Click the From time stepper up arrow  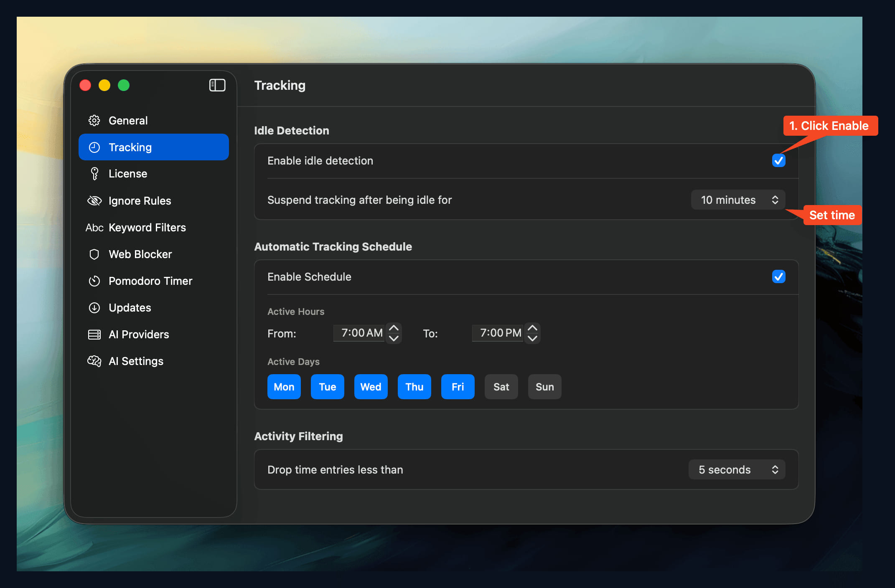coord(394,328)
